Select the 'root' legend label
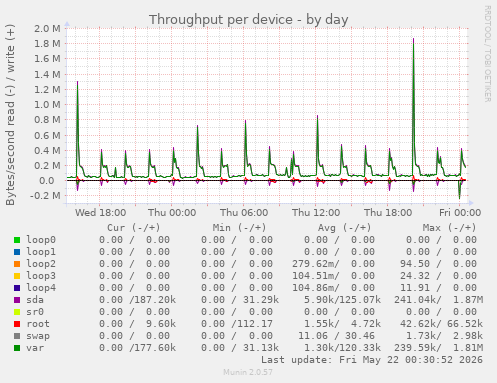This screenshot has width=497, height=383. 38,324
